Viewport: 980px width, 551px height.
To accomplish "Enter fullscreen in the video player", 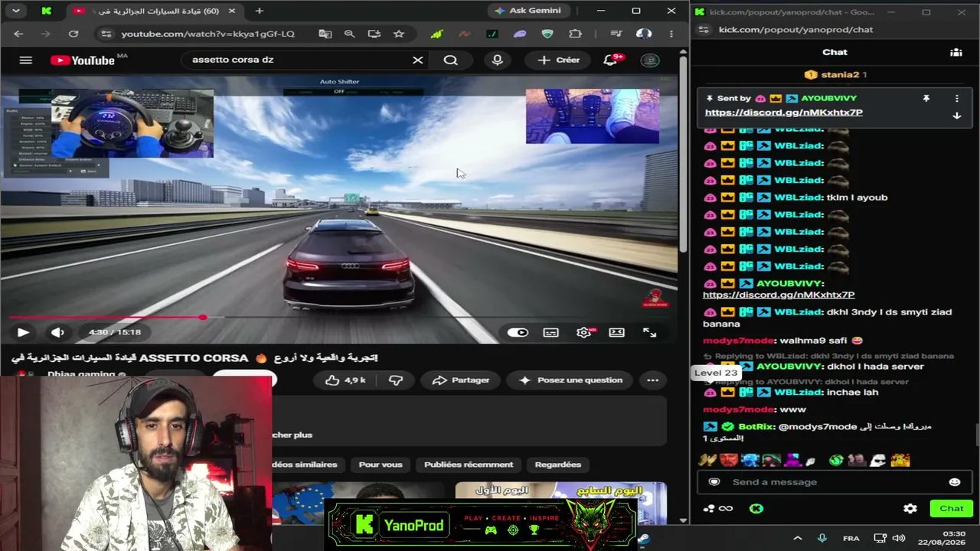I will (x=649, y=332).
